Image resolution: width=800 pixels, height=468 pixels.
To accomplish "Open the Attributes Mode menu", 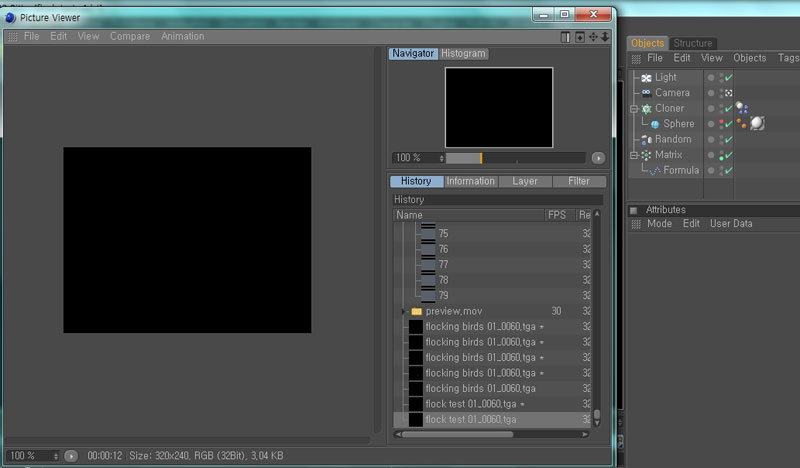I will coord(659,224).
